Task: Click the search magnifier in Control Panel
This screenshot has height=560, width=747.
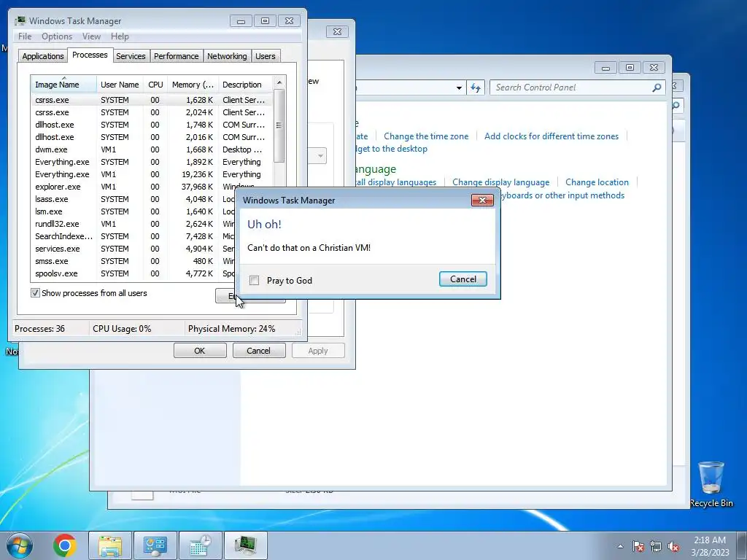Action: coord(657,87)
